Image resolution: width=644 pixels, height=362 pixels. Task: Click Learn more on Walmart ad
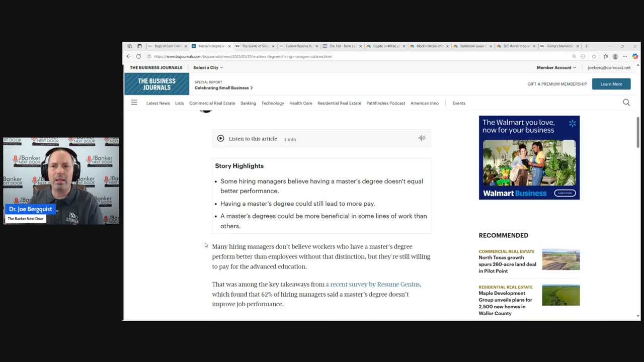coord(565,193)
